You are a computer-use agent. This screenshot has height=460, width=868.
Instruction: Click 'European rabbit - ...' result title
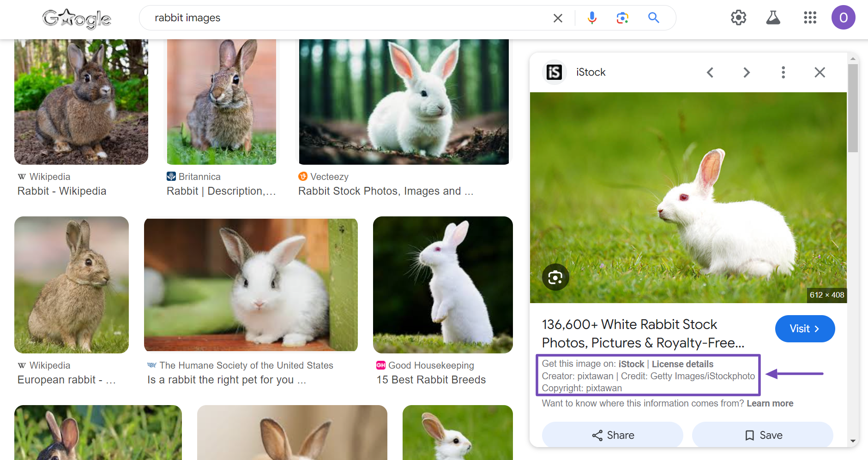[x=66, y=380]
